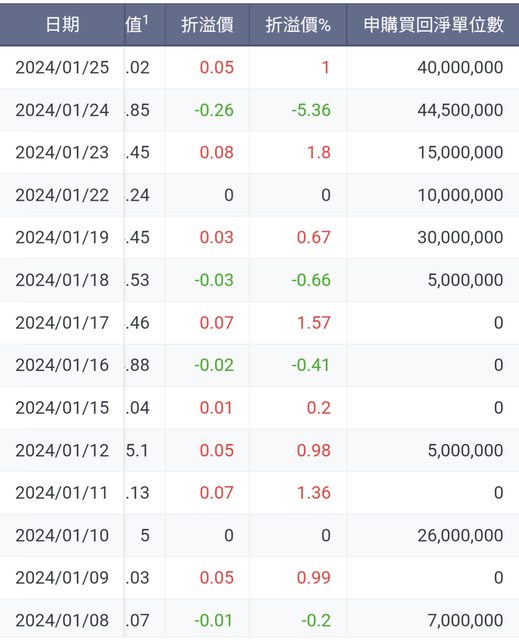Screen dimensions: 519x640
Task: Click the 0.98 percentage on 01/12
Action: pyautogui.click(x=313, y=450)
